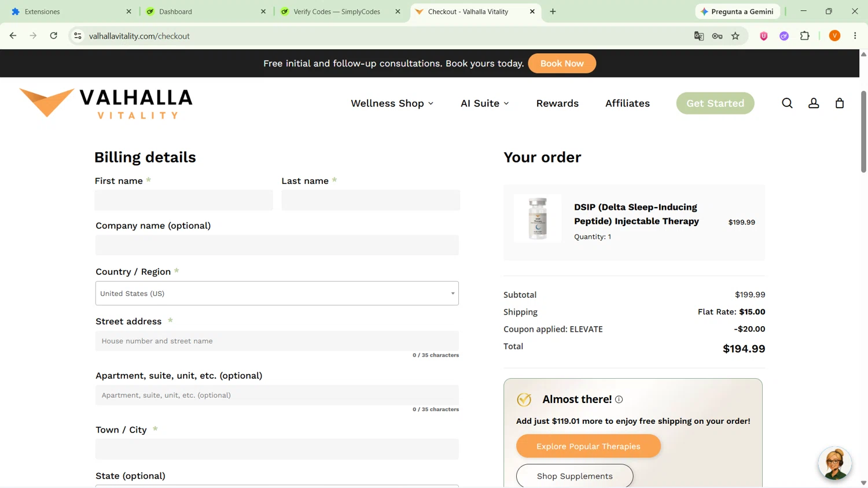Click the page vertical scrollbar thumb

863,132
